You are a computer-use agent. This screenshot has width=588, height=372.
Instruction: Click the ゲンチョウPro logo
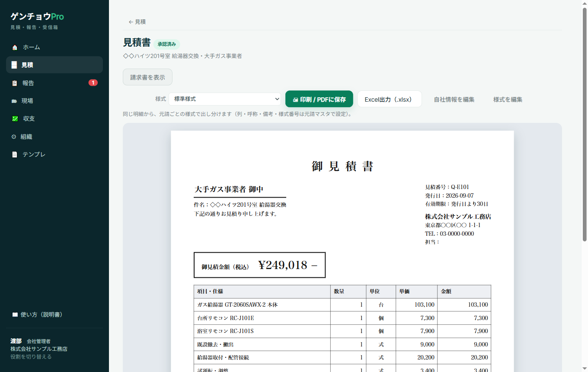pyautogui.click(x=37, y=16)
